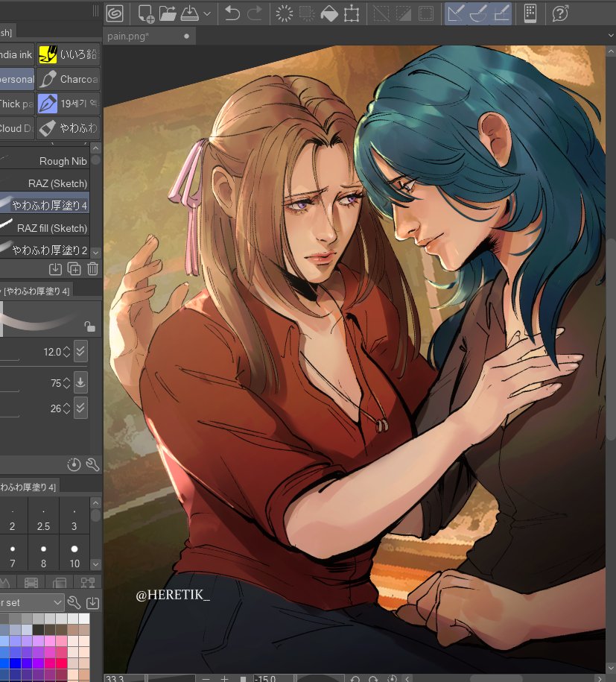616x682 pixels.
Task: Choose the やわふわ厚塗り4 brush
Action: (45, 205)
